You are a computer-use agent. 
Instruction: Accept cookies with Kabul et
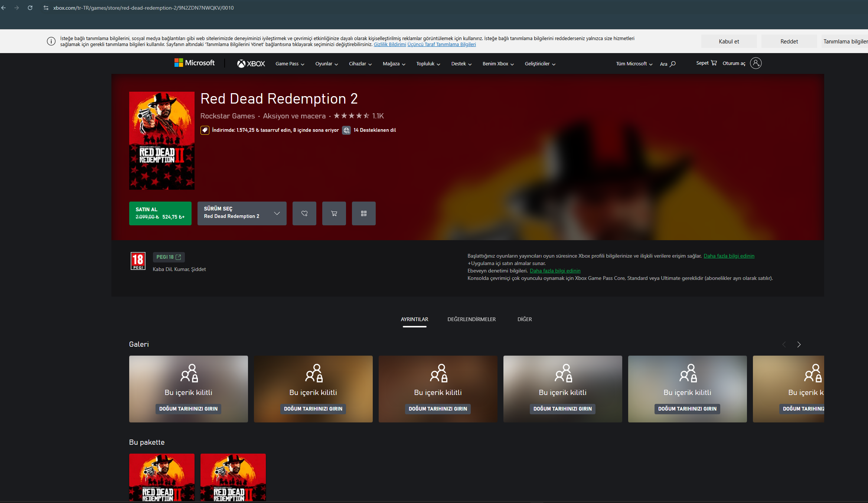pyautogui.click(x=729, y=42)
